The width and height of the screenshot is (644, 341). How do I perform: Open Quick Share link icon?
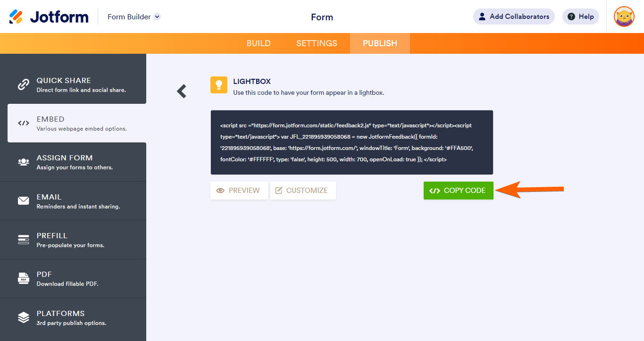24,84
